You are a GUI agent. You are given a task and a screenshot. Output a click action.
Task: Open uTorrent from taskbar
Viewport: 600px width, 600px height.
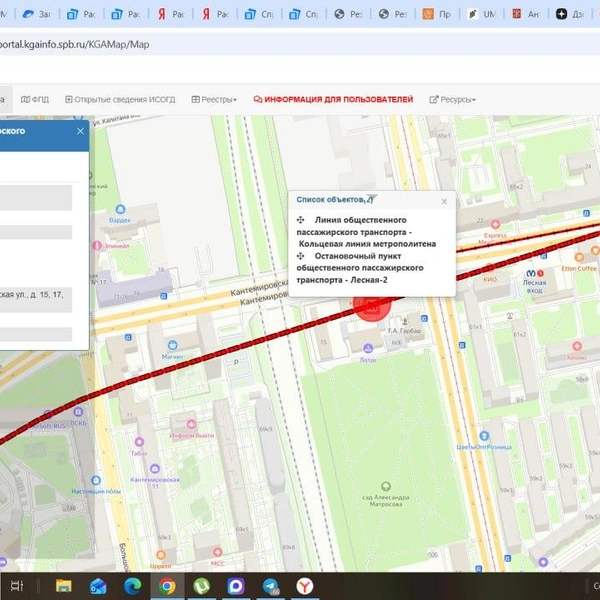201,586
